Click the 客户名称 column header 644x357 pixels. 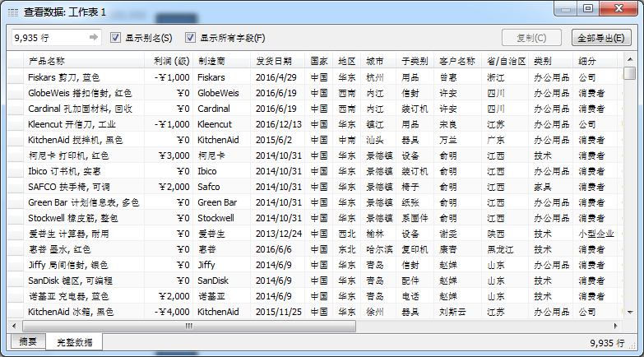coord(457,61)
